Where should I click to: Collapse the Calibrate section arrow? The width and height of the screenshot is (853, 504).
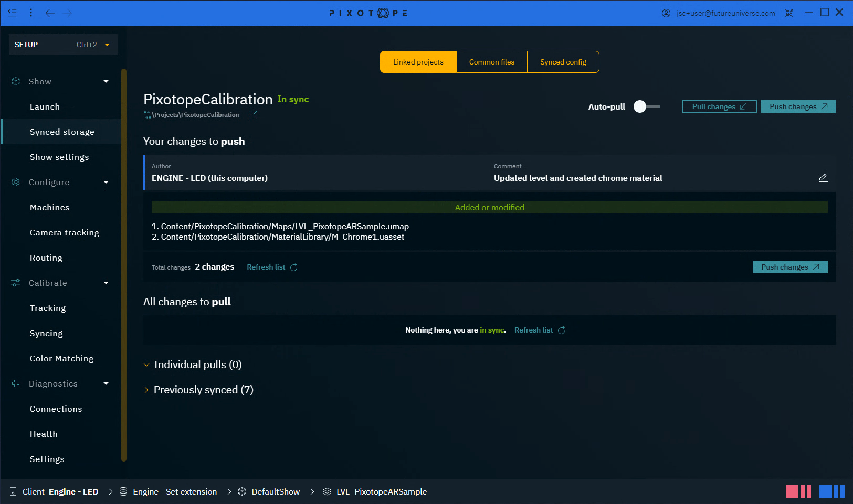pyautogui.click(x=106, y=283)
